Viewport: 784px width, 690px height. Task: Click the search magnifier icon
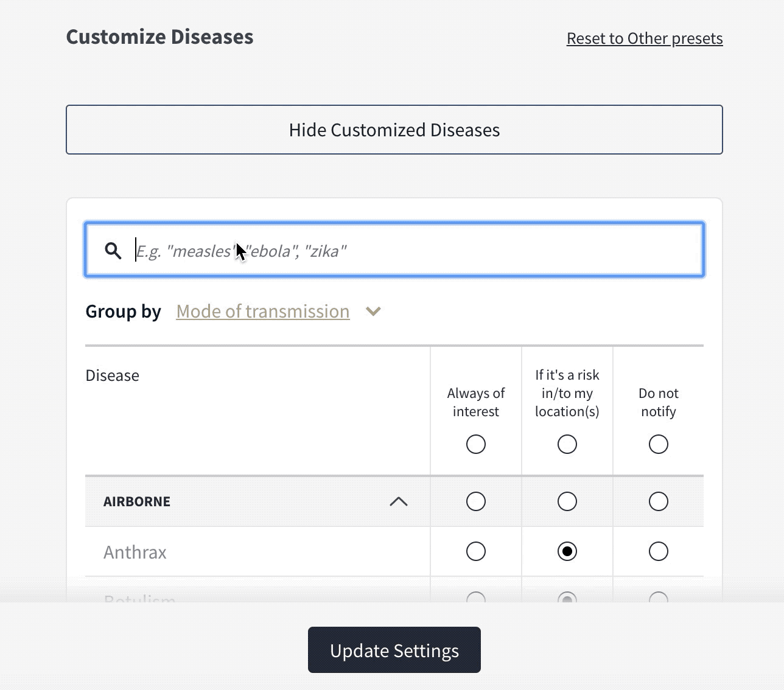click(x=113, y=251)
